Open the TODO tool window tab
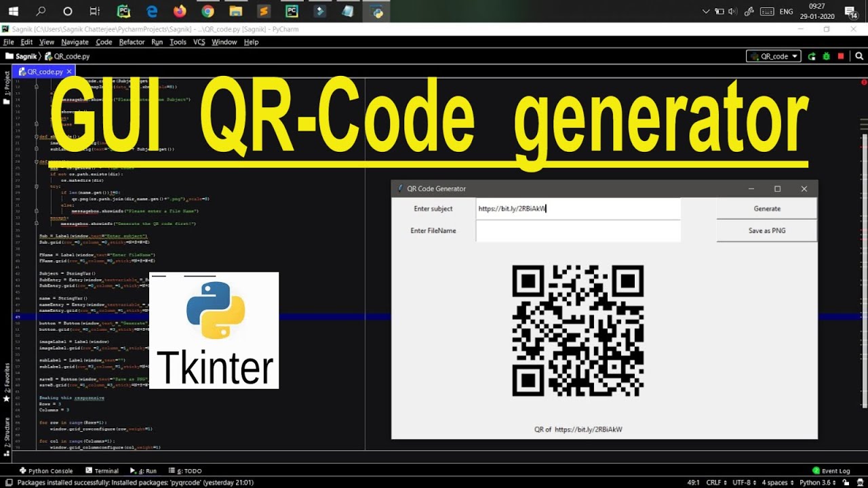Image resolution: width=868 pixels, height=488 pixels. 184,470
